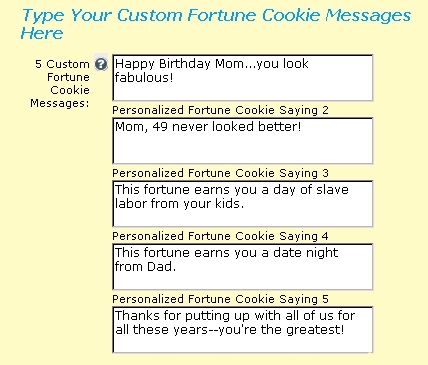Place cursor on the word "kids."

(x=229, y=203)
